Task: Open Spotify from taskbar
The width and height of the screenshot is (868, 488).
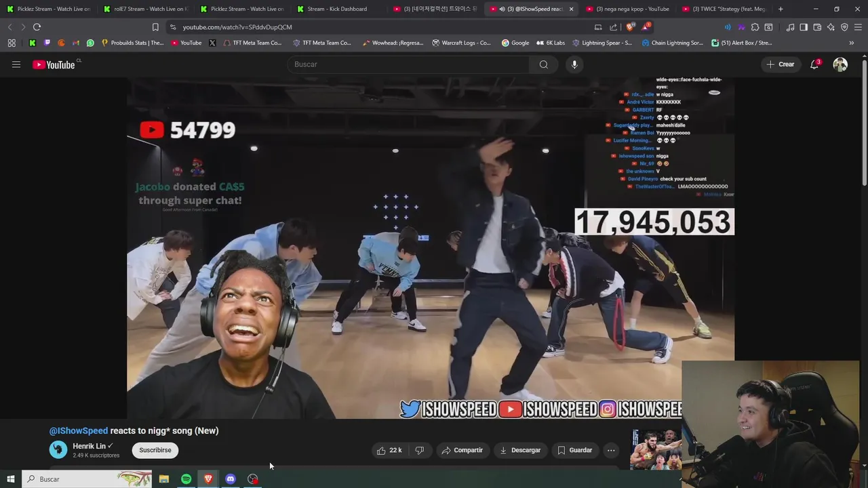Action: click(x=186, y=479)
